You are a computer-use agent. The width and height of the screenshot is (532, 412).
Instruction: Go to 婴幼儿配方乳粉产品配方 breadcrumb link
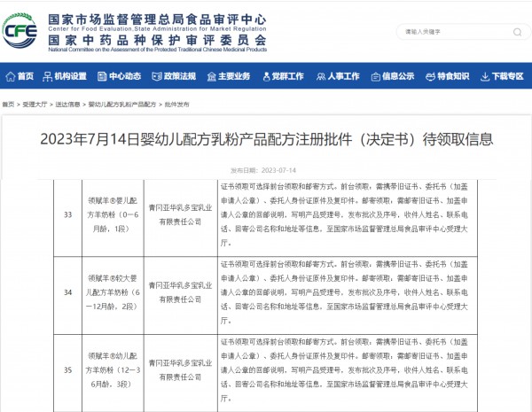(122, 105)
